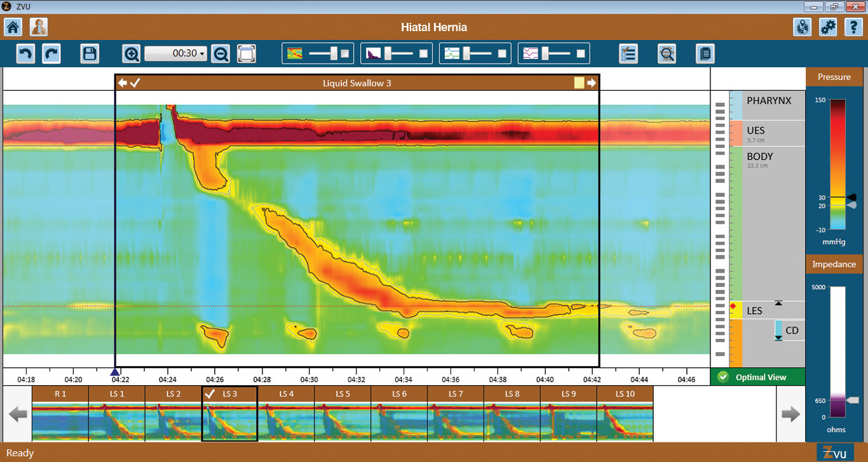Toggle the checkmark on Liquid Swallow 3 header
The image size is (868, 462).
135,83
